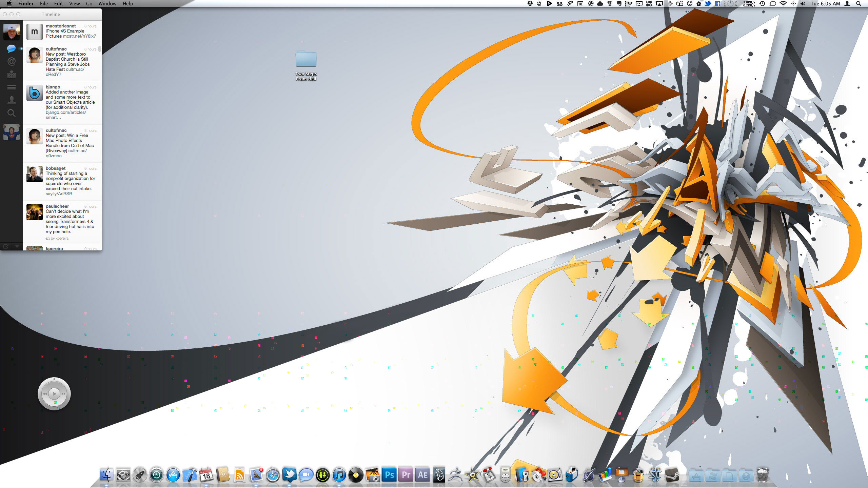Open the Profile silhouette icon in sidebar
The height and width of the screenshot is (488, 868).
coord(11,100)
